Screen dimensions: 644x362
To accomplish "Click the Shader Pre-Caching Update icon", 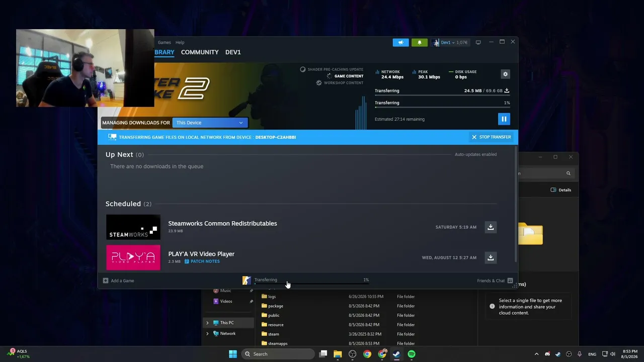I will click(x=303, y=69).
